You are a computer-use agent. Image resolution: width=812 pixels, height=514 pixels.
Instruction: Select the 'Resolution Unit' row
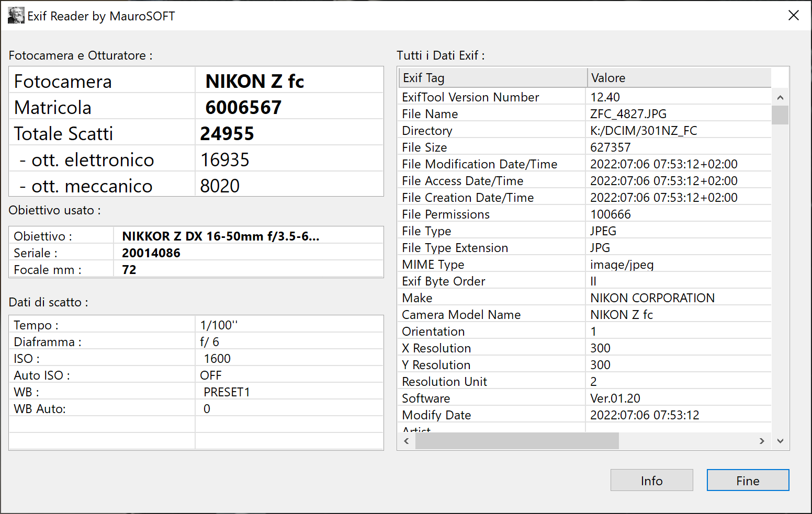point(585,382)
